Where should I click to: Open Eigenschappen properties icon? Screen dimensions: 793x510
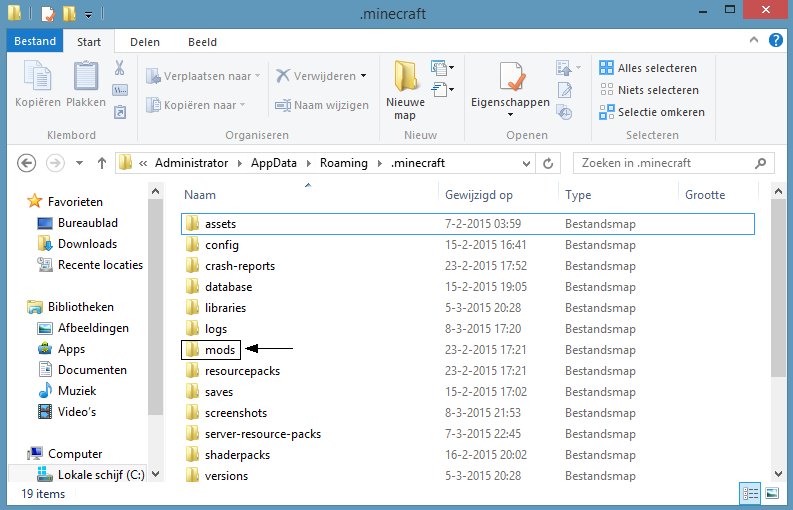[510, 80]
